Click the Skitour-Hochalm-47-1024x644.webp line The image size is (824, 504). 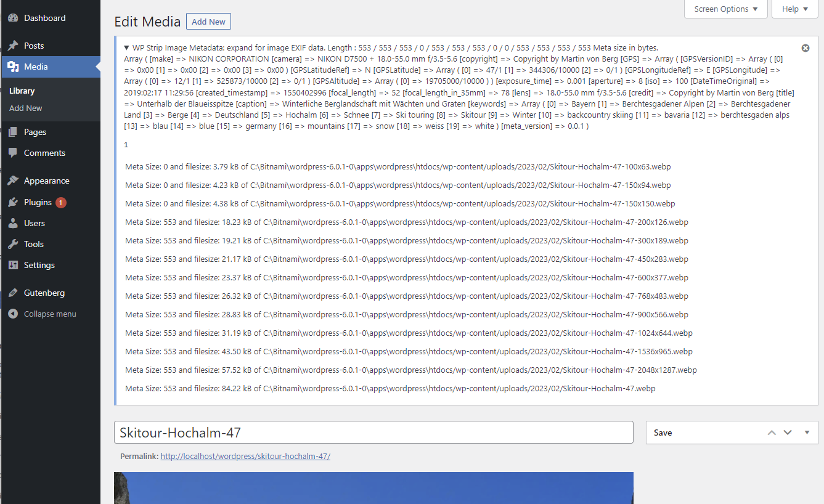[409, 333]
